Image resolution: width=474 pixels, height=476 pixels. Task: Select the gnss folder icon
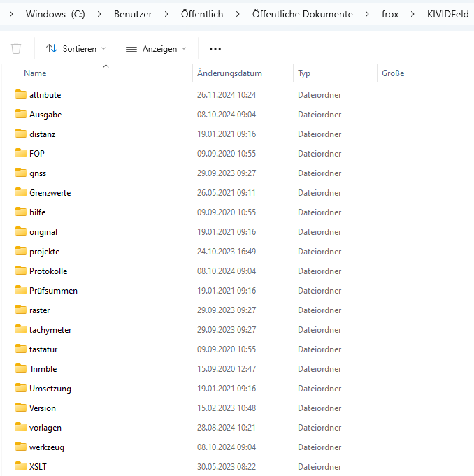(x=21, y=173)
